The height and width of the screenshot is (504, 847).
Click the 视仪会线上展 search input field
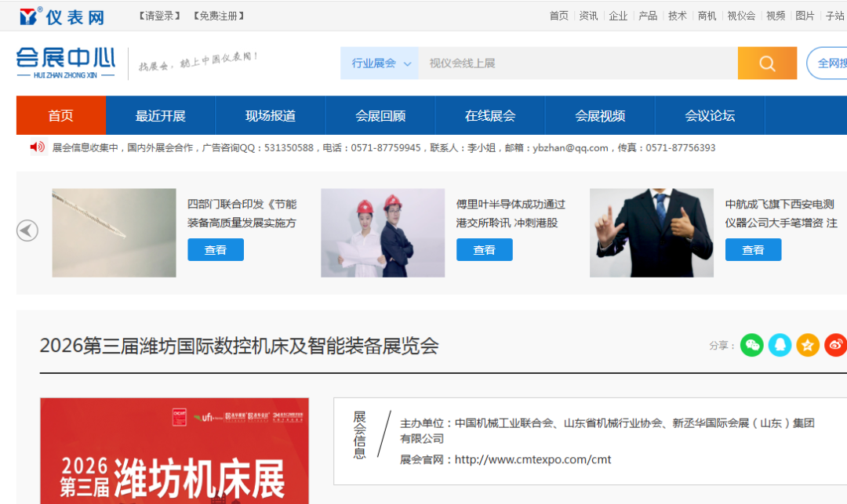coord(578,63)
